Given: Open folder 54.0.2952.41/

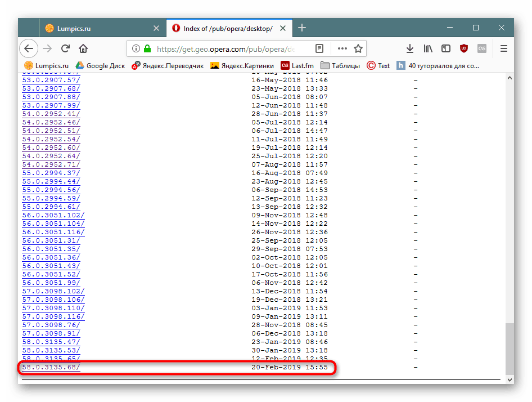Looking at the screenshot, I should point(51,114).
